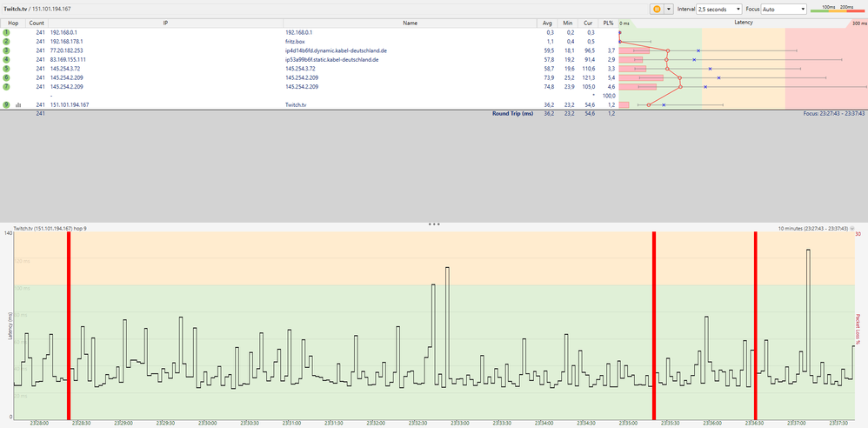
Task: Select IP 145.254.2.209 in hop 7 row
Action: 66,86
